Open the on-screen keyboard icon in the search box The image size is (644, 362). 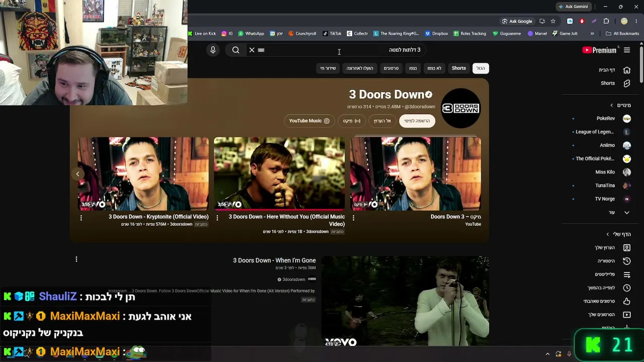pyautogui.click(x=261, y=50)
